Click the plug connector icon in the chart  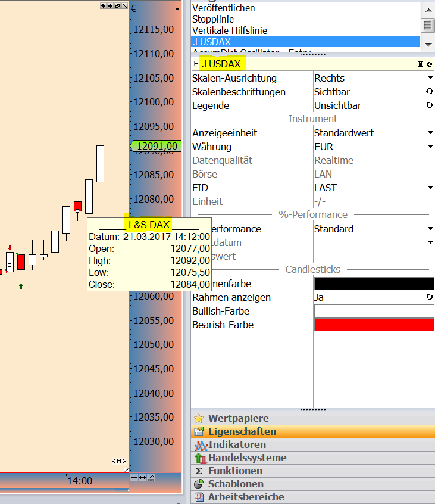pyautogui.click(x=119, y=461)
